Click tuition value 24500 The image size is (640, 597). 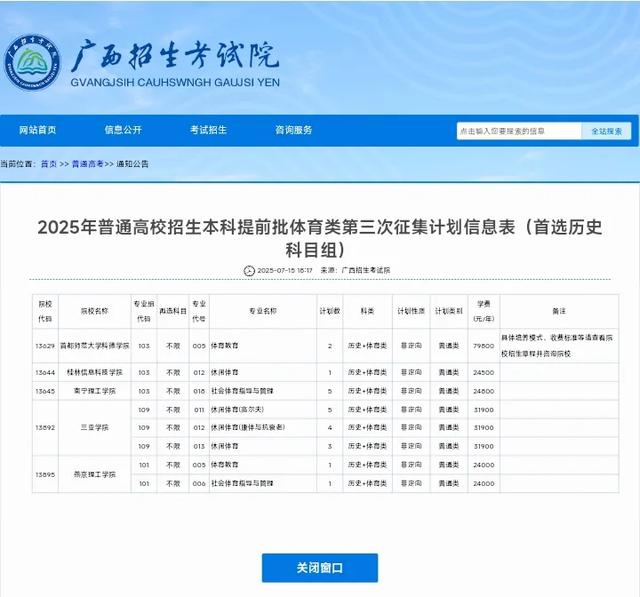coord(484,373)
